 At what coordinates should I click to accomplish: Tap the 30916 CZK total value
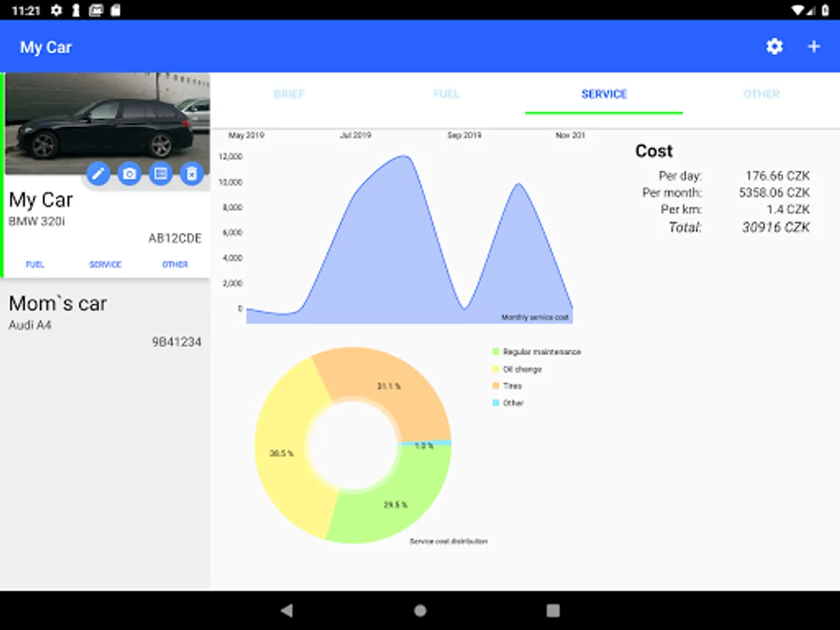(x=776, y=227)
